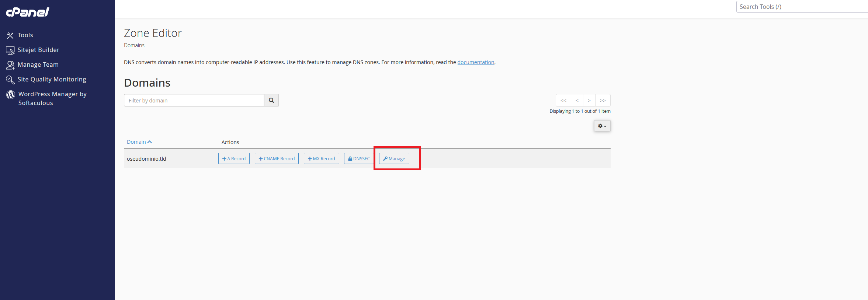
Task: Open the gear settings dropdown
Action: (602, 126)
